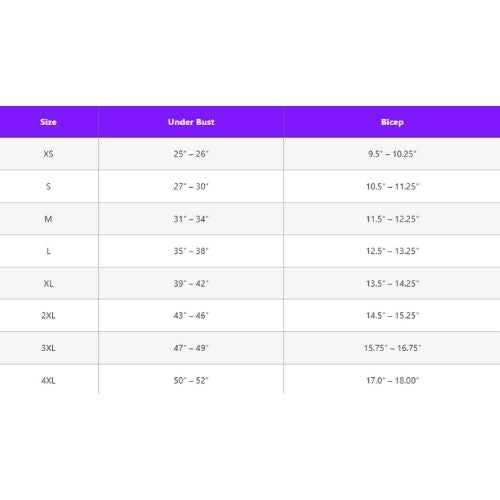Select the 2XL size row label

click(x=48, y=315)
